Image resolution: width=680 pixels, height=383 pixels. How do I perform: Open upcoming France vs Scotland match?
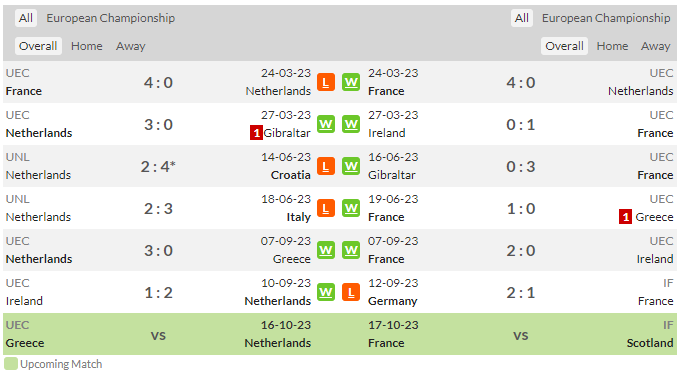[x=521, y=334]
